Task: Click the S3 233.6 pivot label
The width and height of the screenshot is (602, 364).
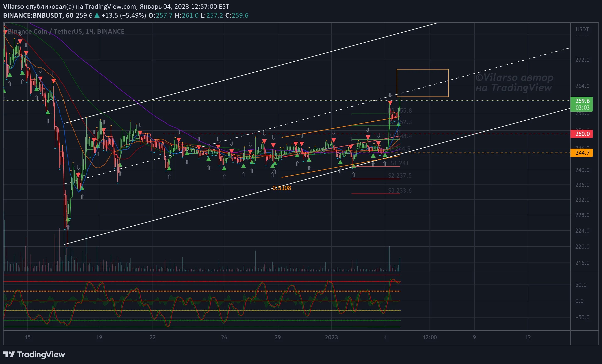Action: (x=400, y=190)
